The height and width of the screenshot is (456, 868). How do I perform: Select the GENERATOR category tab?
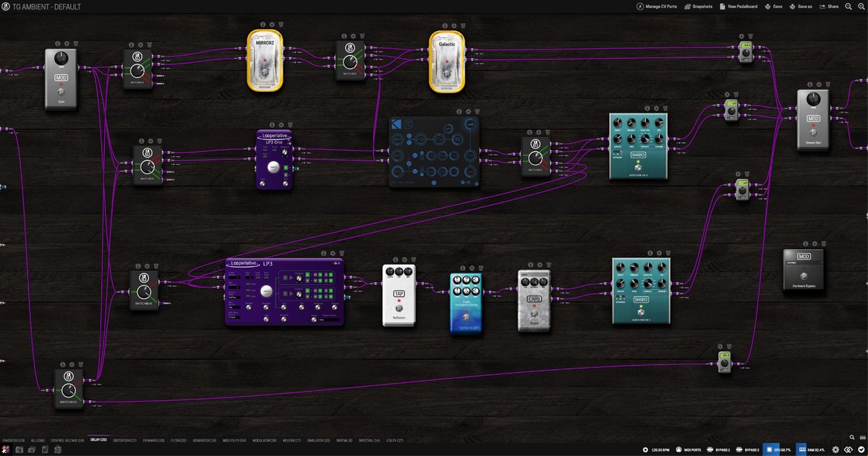[x=204, y=440]
